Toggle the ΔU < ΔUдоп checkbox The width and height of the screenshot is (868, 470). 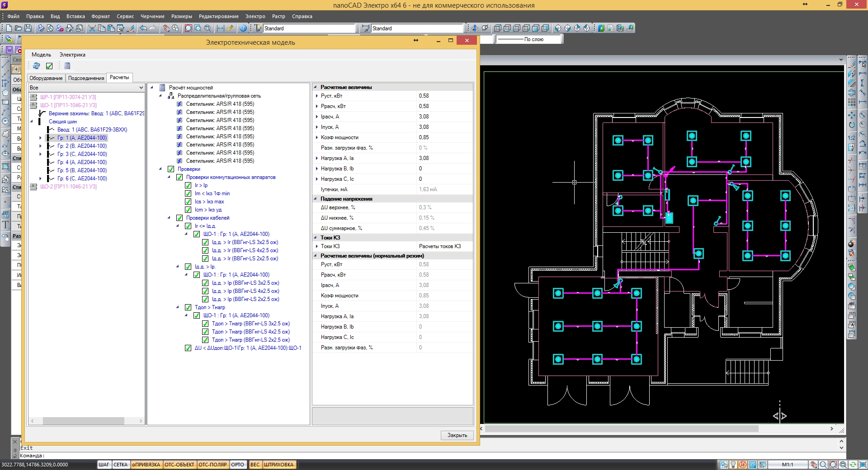[188, 348]
